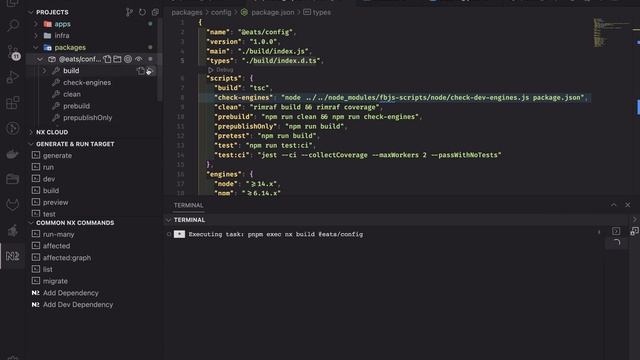Open the Search view in activity bar
Screen dimensions: 640x360
point(13,25)
